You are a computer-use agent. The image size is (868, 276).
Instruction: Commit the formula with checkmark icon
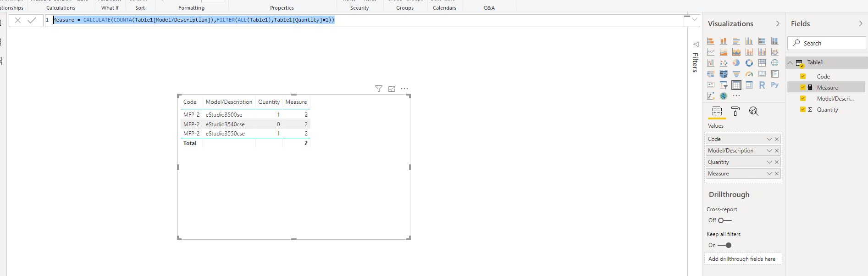click(x=32, y=20)
